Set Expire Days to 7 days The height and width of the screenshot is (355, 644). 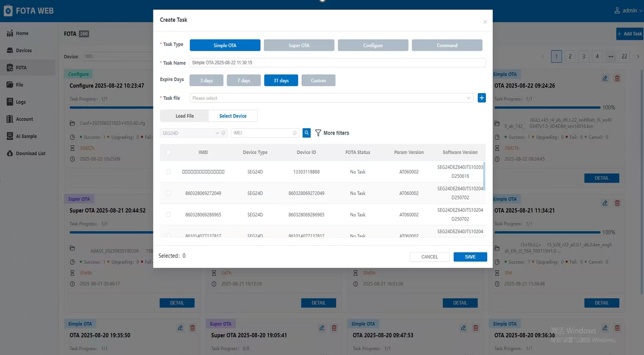(244, 80)
